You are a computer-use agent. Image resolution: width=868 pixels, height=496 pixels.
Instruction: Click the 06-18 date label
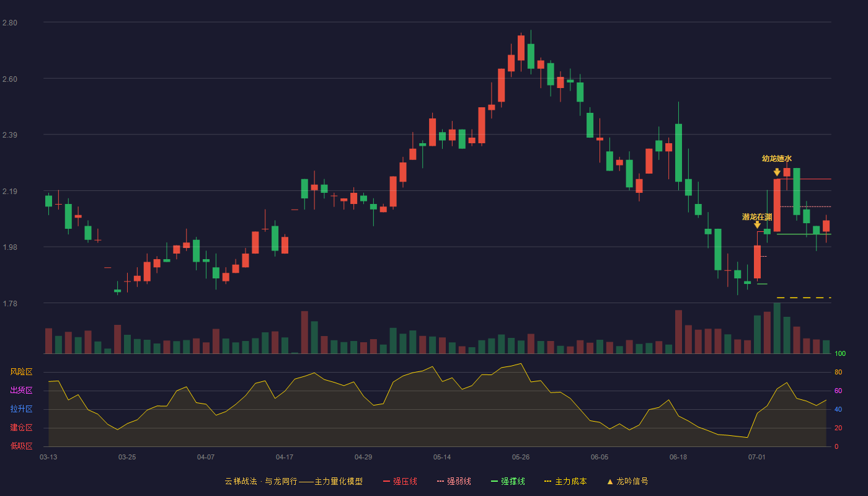(678, 457)
